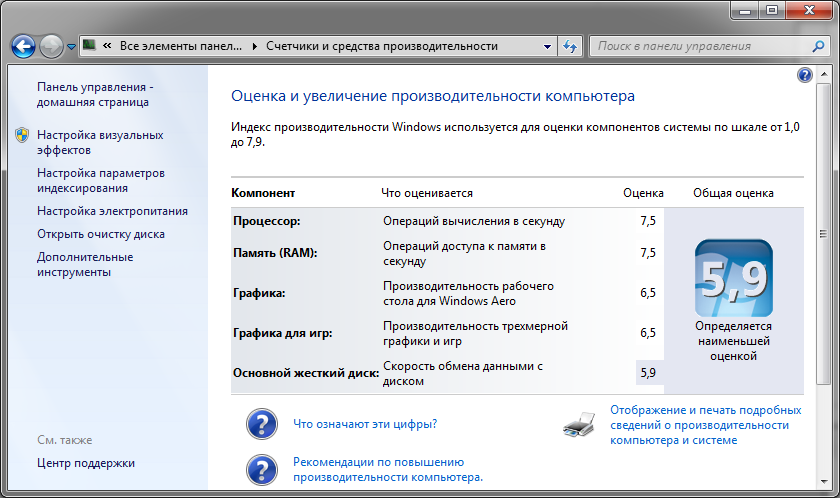Click the Forward navigation arrow button
This screenshot has width=840, height=498.
[x=52, y=46]
